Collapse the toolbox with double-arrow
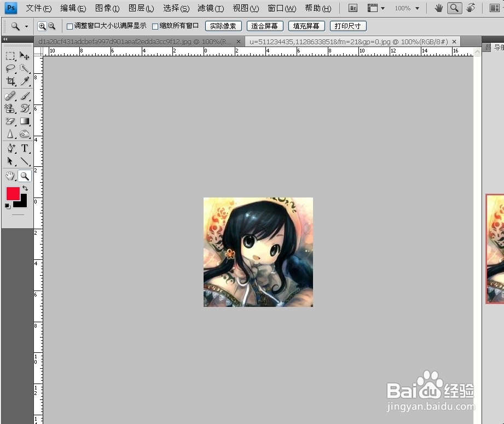The height and width of the screenshot is (424, 504). coord(5,39)
